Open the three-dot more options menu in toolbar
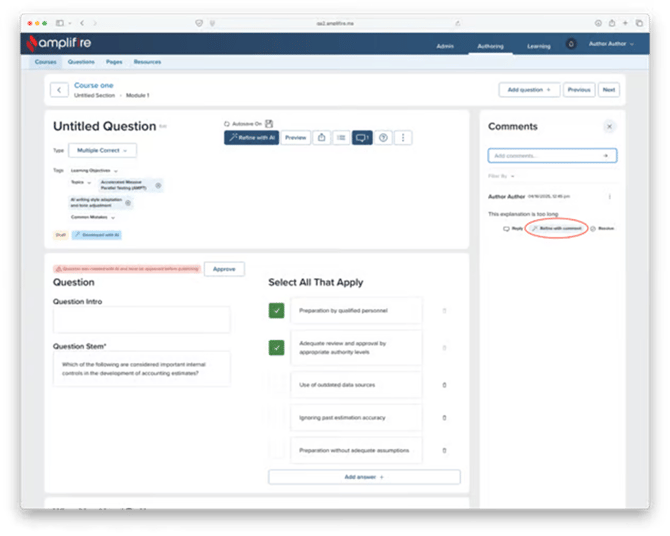This screenshot has height=536, width=670. click(x=403, y=138)
